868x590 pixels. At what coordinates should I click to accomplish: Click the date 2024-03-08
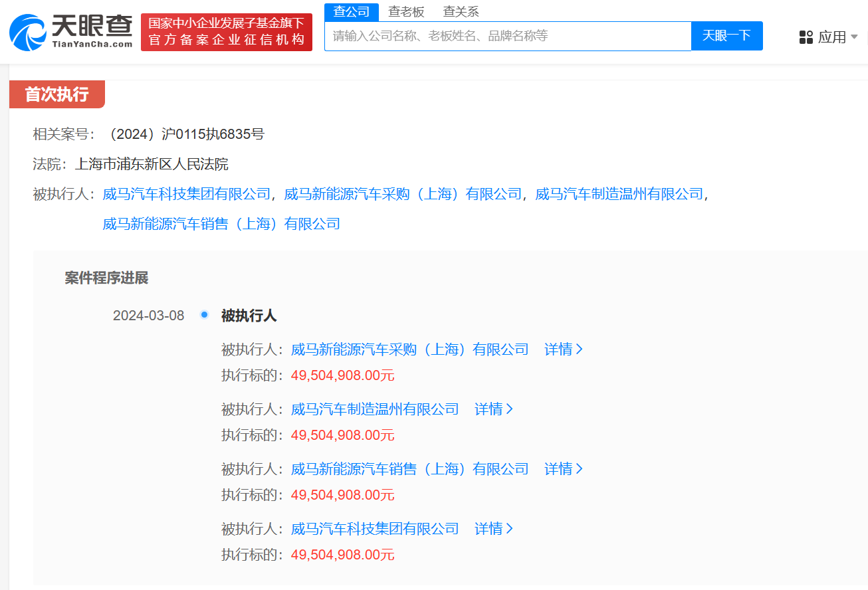tap(148, 316)
